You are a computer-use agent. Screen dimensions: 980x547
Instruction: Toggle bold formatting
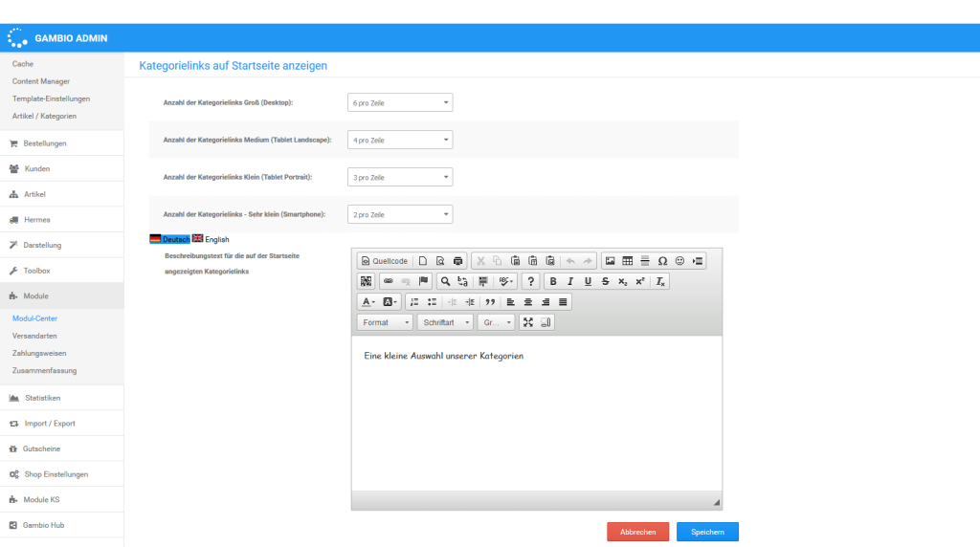pyautogui.click(x=553, y=281)
